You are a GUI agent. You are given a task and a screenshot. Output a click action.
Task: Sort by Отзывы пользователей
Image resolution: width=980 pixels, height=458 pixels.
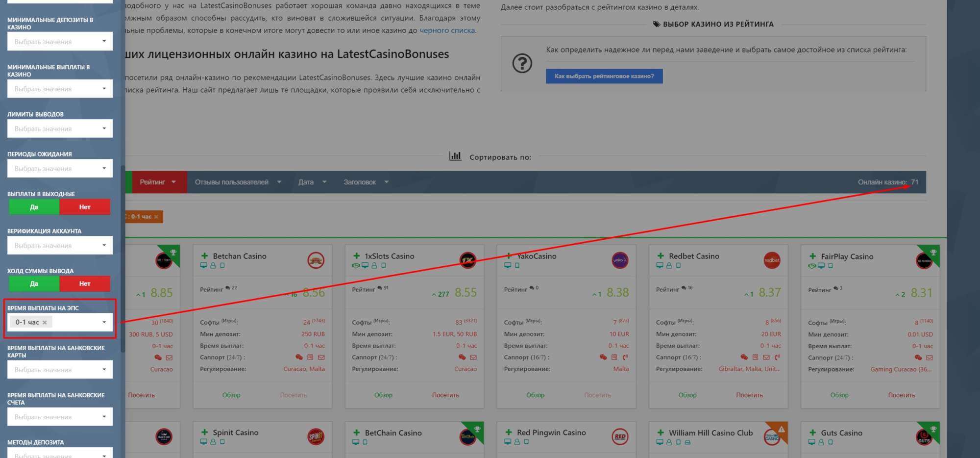coord(238,182)
